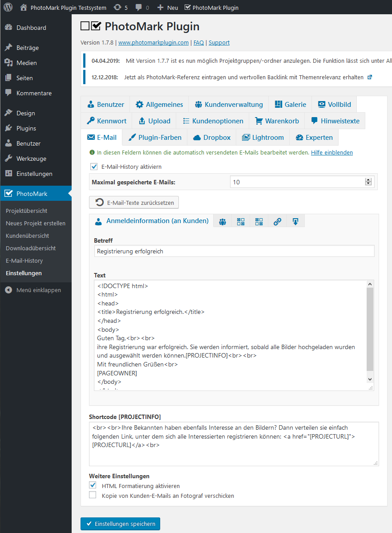Screen dimensions: 392x533
Task: Collapse the sidebar via Menü einklappen
Action: 38,290
